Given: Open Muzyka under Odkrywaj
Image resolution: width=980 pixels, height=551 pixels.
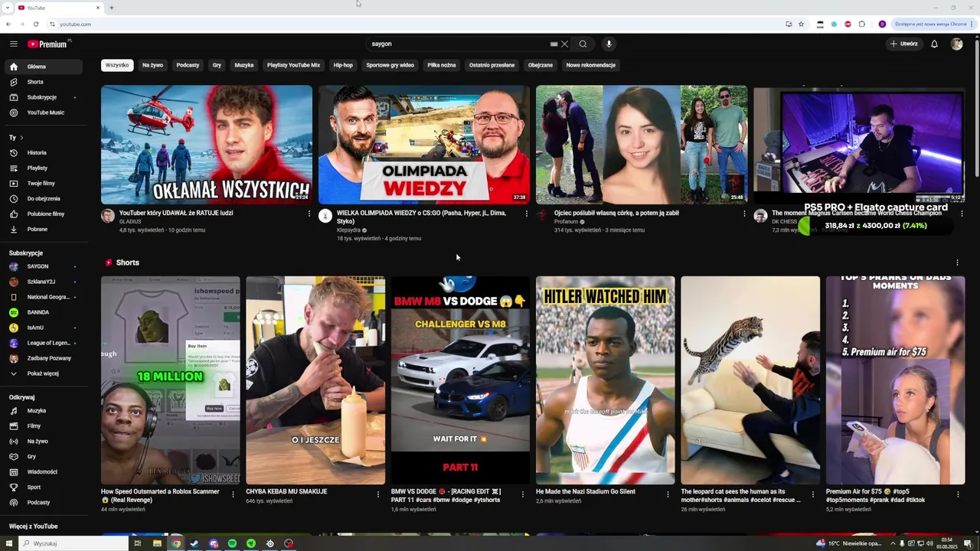Looking at the screenshot, I should pos(45,411).
